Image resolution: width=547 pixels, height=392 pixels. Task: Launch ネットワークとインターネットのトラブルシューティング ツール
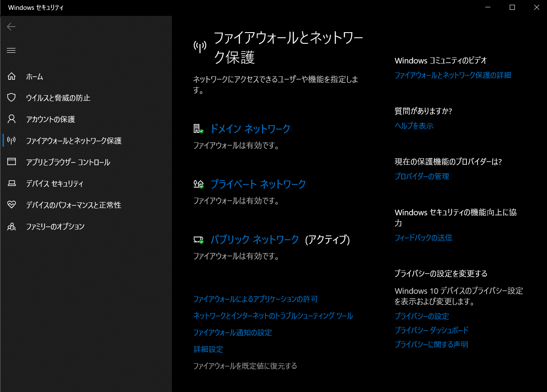[273, 316]
